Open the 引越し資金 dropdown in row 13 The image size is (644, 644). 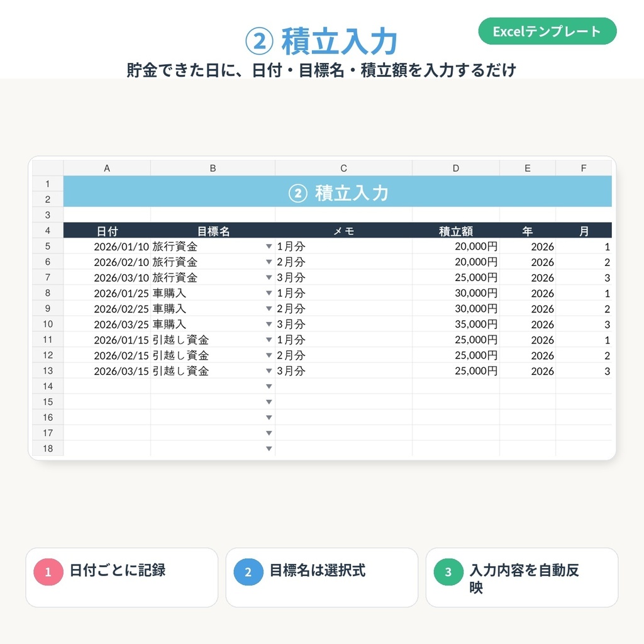[x=269, y=371]
